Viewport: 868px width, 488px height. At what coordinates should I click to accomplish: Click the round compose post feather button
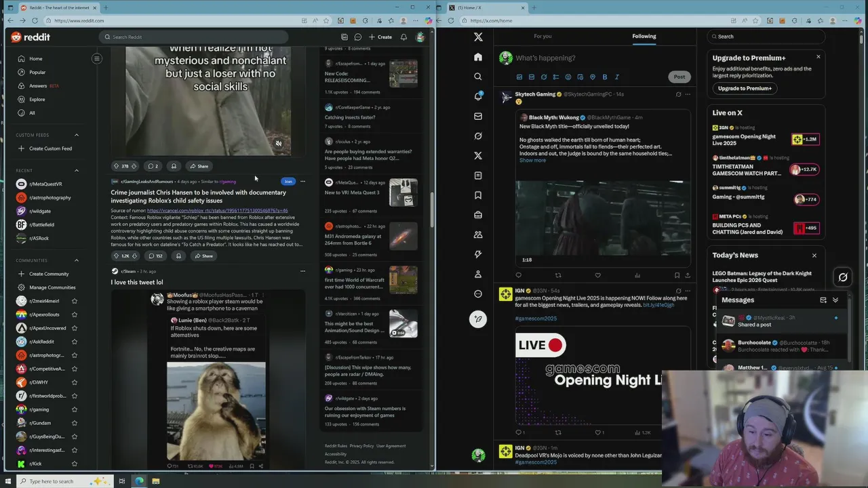478,319
